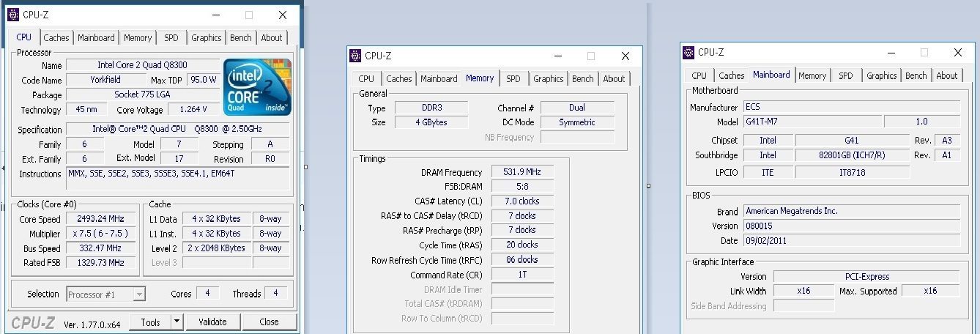This screenshot has height=334, width=980.
Task: Select Caches tab in Mainboard window
Action: pos(731,75)
